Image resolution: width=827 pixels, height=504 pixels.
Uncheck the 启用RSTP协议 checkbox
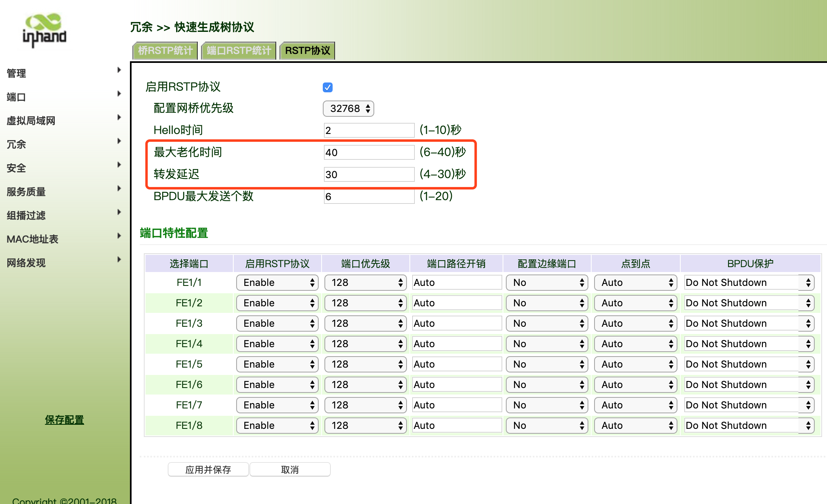point(328,87)
